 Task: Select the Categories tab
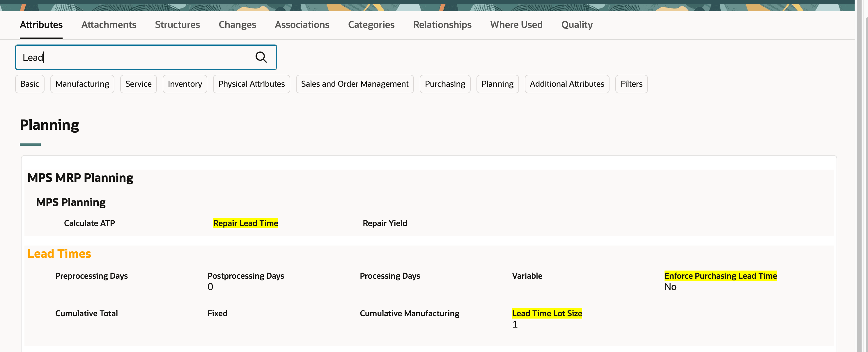pos(371,25)
